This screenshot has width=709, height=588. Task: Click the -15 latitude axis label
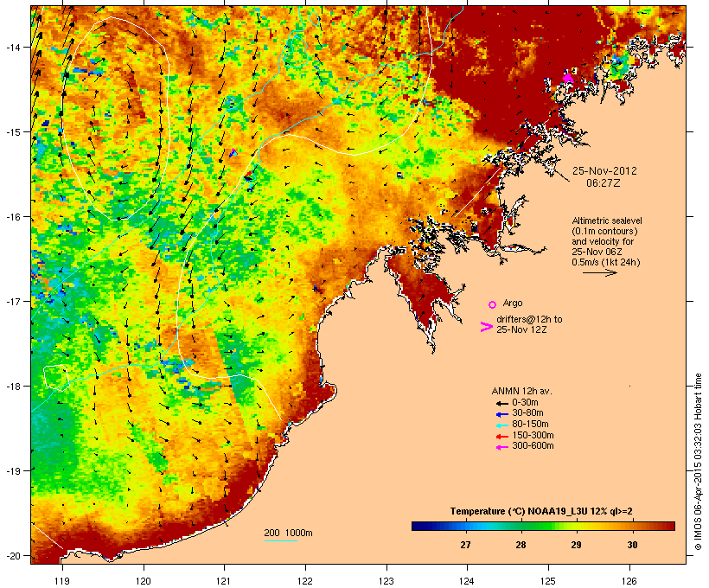[11, 132]
